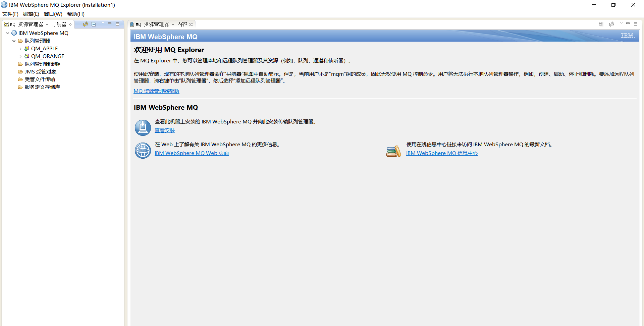The width and height of the screenshot is (644, 326).
Task: Open the 帮助(H) menu
Action: point(76,14)
